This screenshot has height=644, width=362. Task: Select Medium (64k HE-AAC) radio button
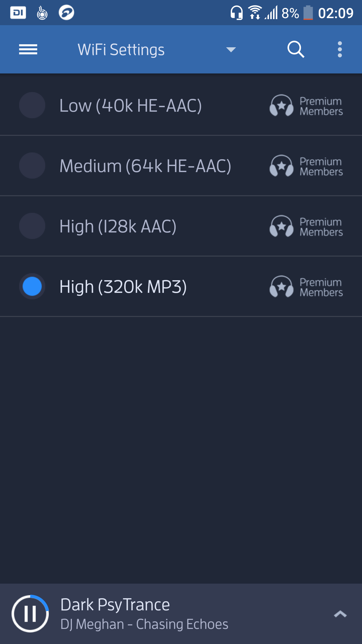coord(32,166)
